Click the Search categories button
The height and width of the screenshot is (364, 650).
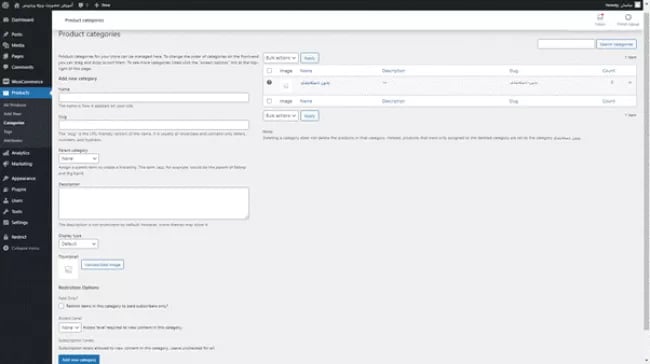(616, 44)
